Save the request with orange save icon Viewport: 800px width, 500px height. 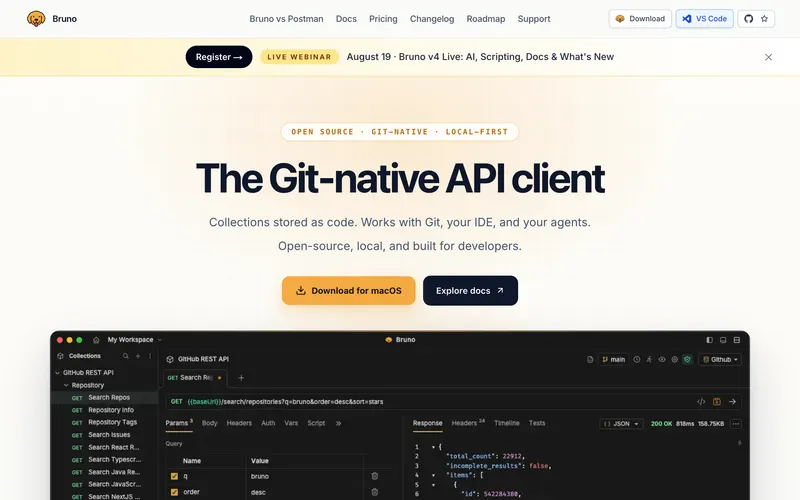click(x=717, y=402)
